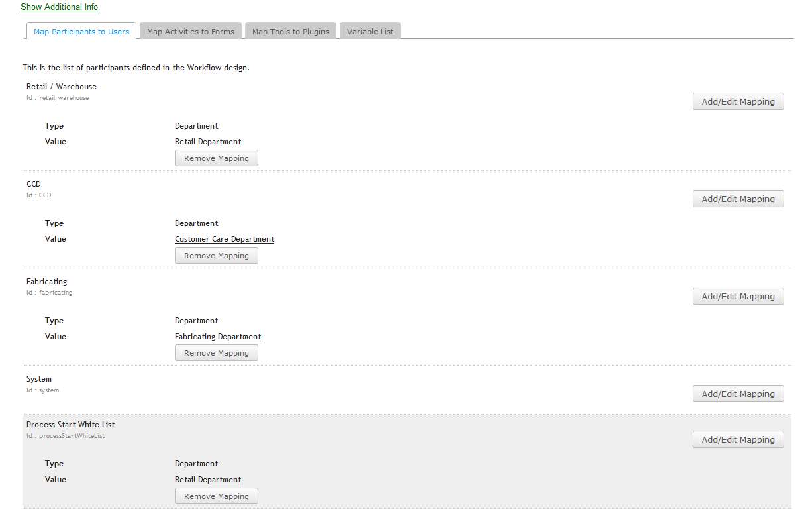Remove the Customer Care Department mapping

217,256
